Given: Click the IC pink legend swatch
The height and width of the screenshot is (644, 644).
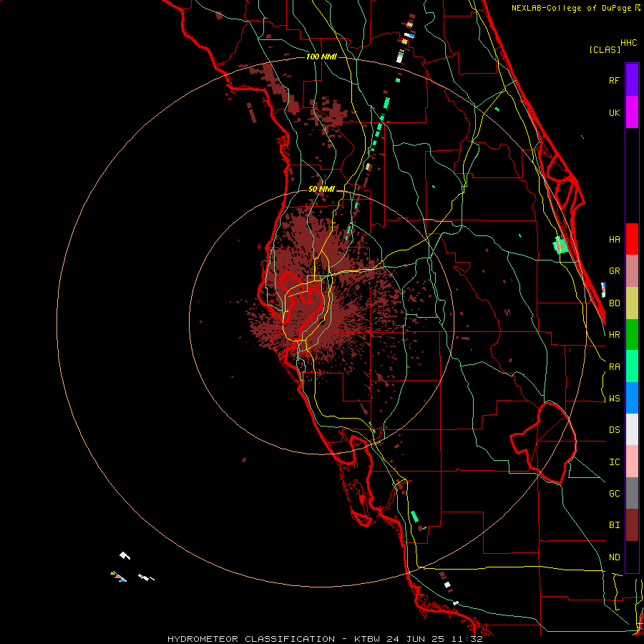Looking at the screenshot, I should pos(632,462).
